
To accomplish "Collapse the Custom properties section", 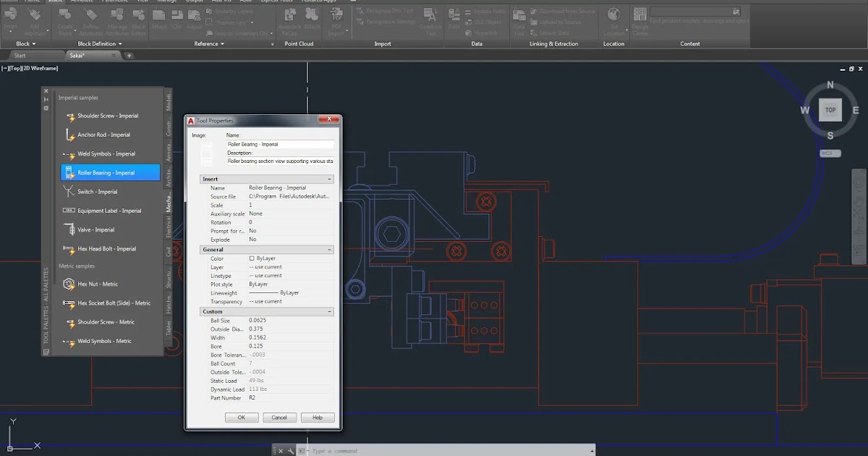I will point(330,312).
